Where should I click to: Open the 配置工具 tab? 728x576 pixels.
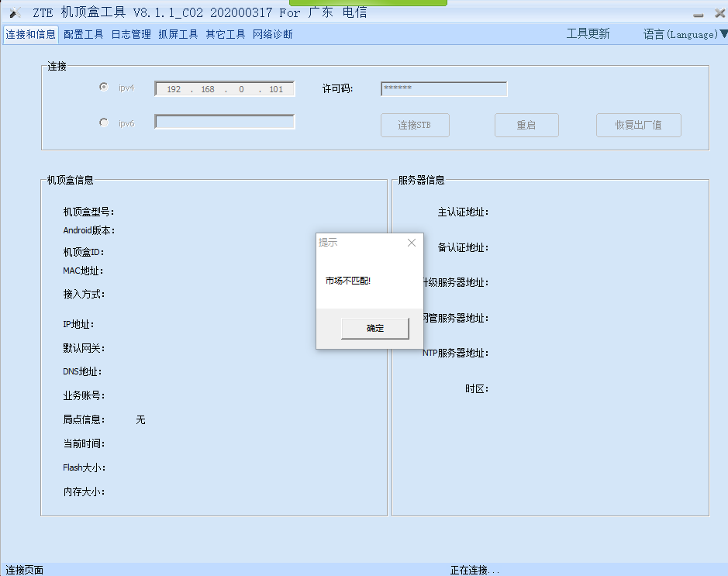click(84, 34)
